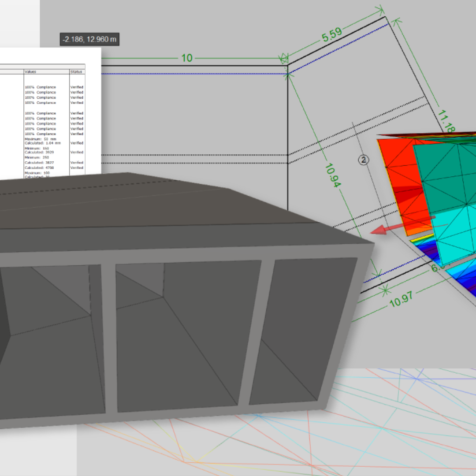476x476 pixels.
Task: Select the 10 dimension label on top edge
Action: click(186, 58)
